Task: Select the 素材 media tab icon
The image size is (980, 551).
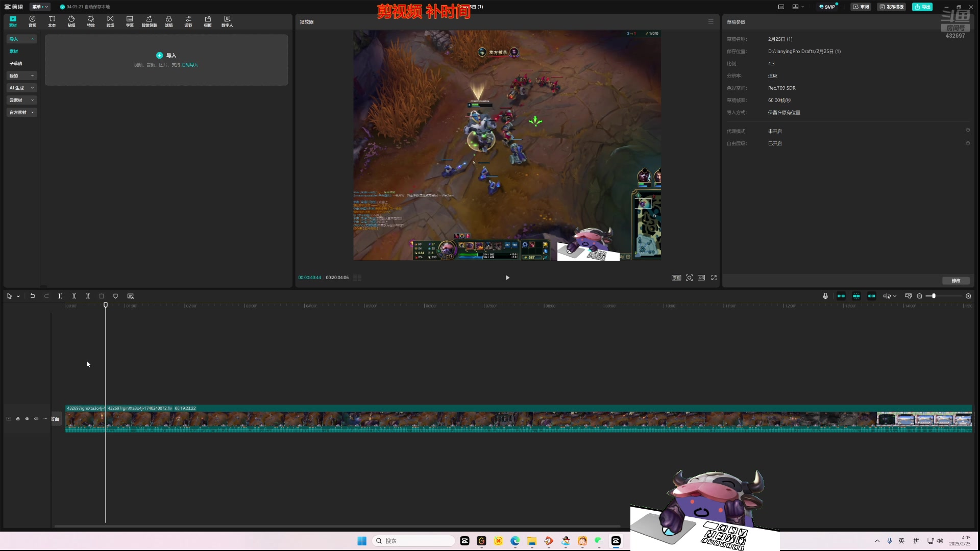Action: point(13,21)
